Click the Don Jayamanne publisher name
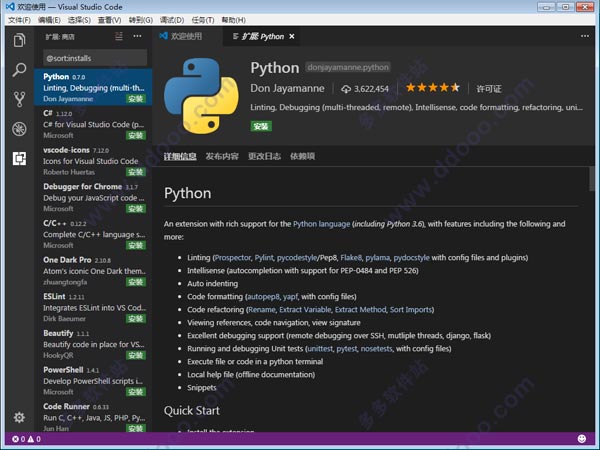600x450 pixels. tap(287, 88)
